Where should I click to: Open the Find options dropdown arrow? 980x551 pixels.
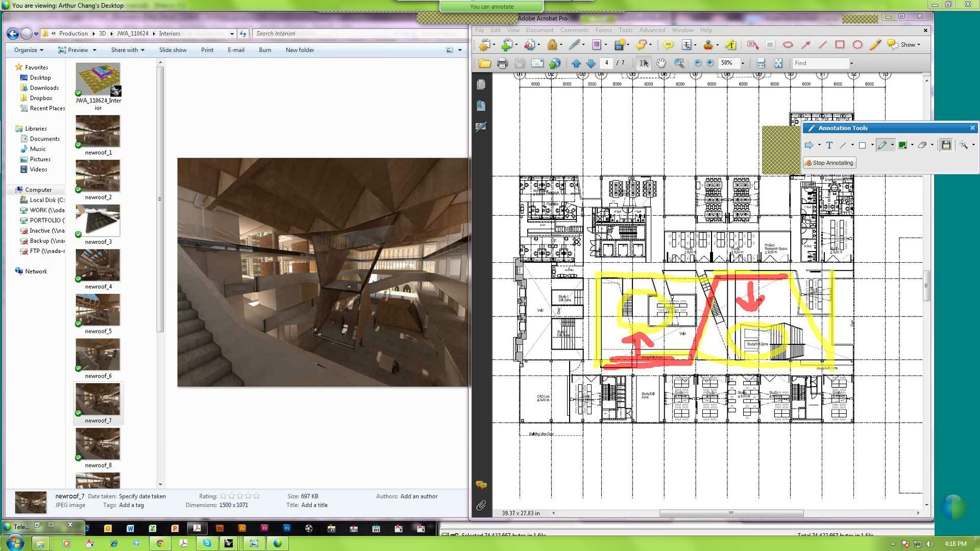click(x=851, y=63)
